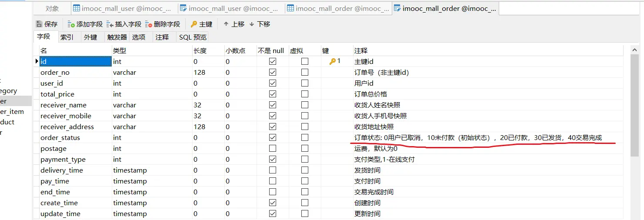644x220 pixels.
Task: Click the key icon in id row
Action: (x=333, y=62)
